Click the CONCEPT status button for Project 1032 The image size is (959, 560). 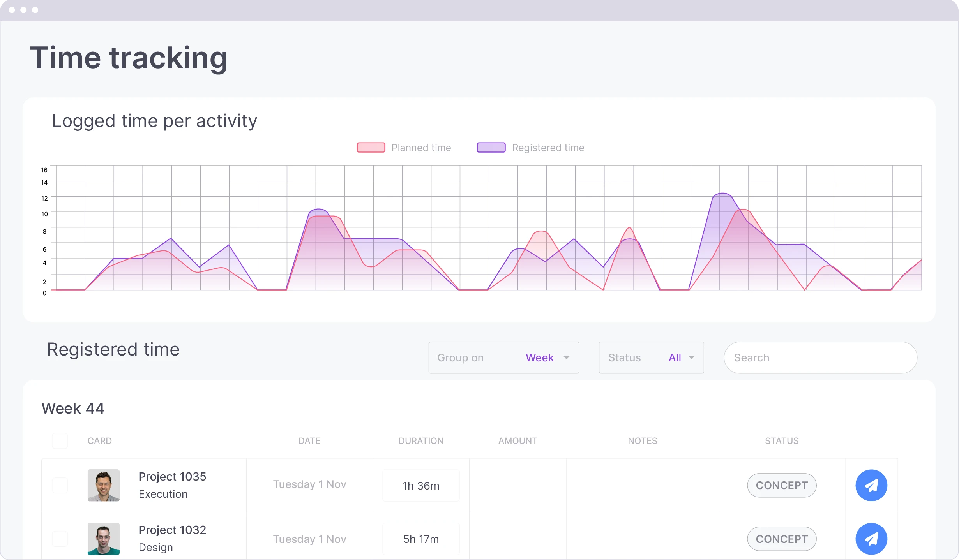point(781,539)
